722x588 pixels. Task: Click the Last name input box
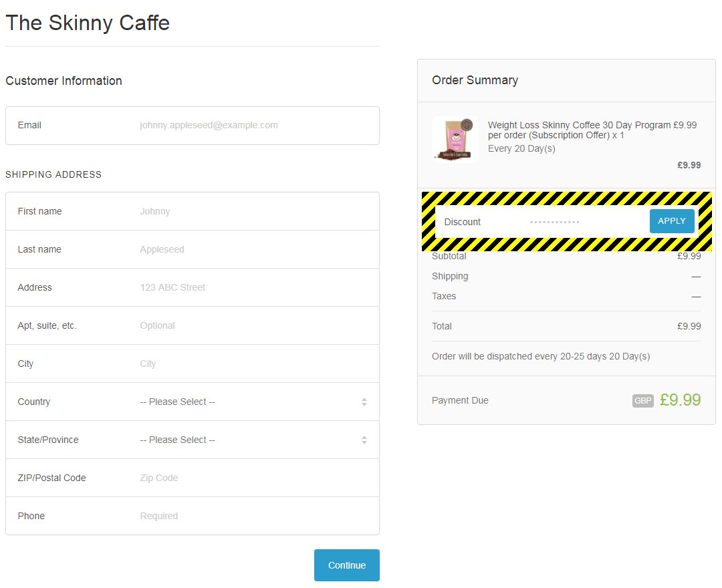254,249
